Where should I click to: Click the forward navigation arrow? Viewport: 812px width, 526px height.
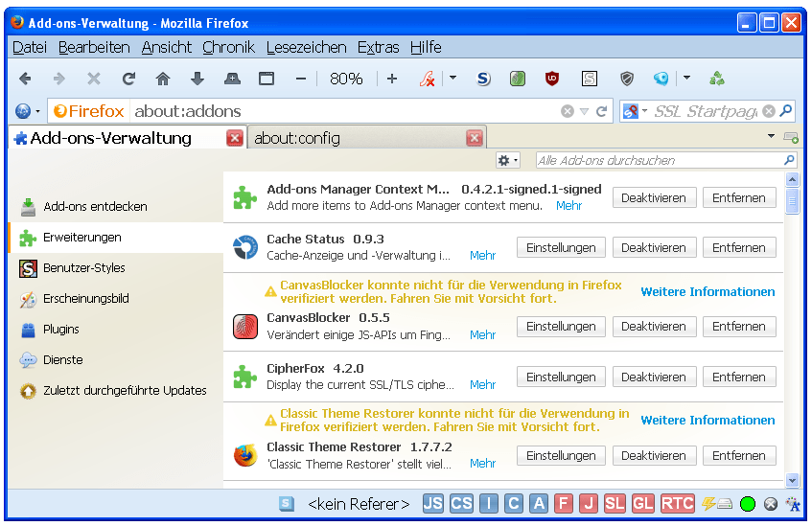59,79
